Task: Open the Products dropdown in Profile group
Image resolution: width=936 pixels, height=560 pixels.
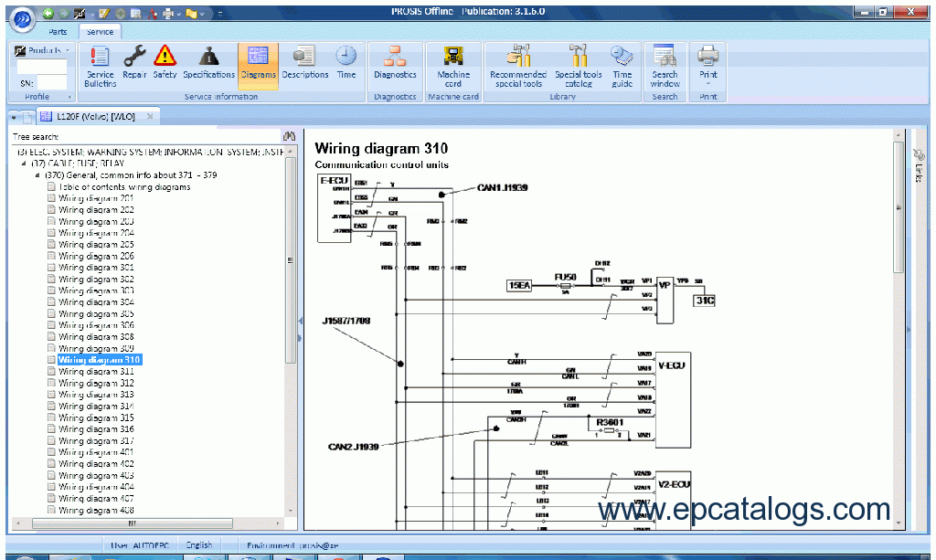Action: pyautogui.click(x=41, y=50)
